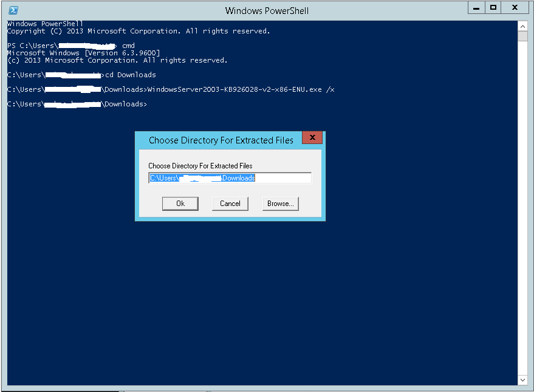
Task: Click the Choose Directory dialog title bar text
Action: point(221,140)
